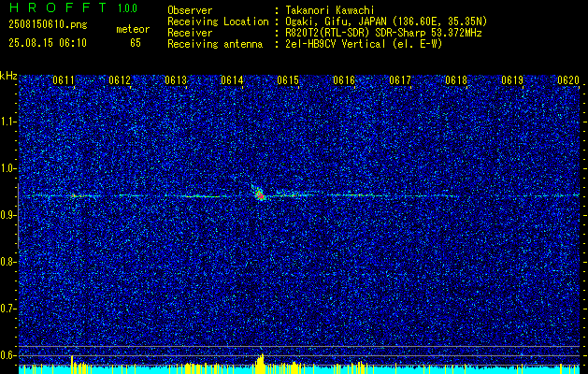The width and height of the screenshot is (588, 374).
Task: Select the filename 2508150610.png
Action: click(x=48, y=25)
